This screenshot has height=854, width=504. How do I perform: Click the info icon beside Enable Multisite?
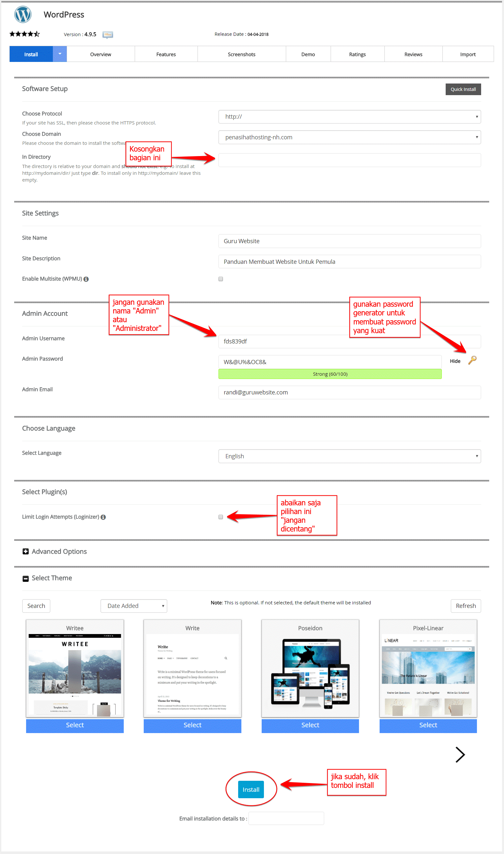pos(86,279)
